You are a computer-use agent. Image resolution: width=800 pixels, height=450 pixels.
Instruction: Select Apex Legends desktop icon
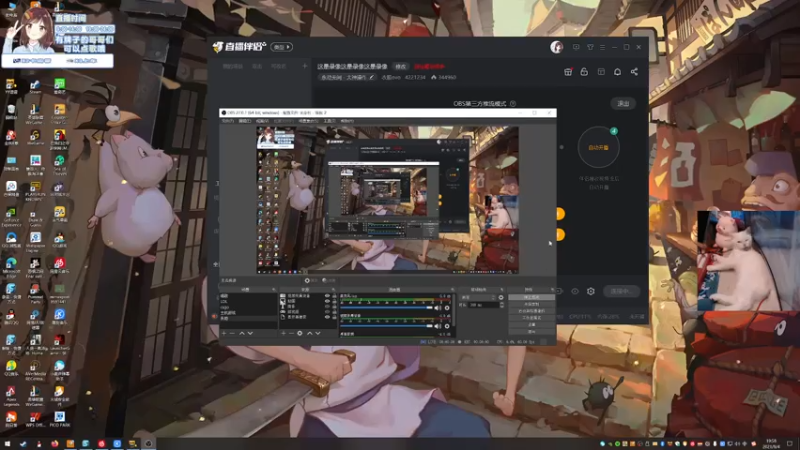(x=11, y=395)
